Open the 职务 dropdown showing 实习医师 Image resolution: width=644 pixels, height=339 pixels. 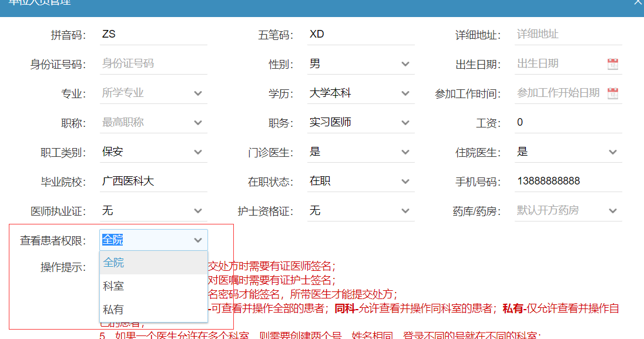tap(405, 123)
